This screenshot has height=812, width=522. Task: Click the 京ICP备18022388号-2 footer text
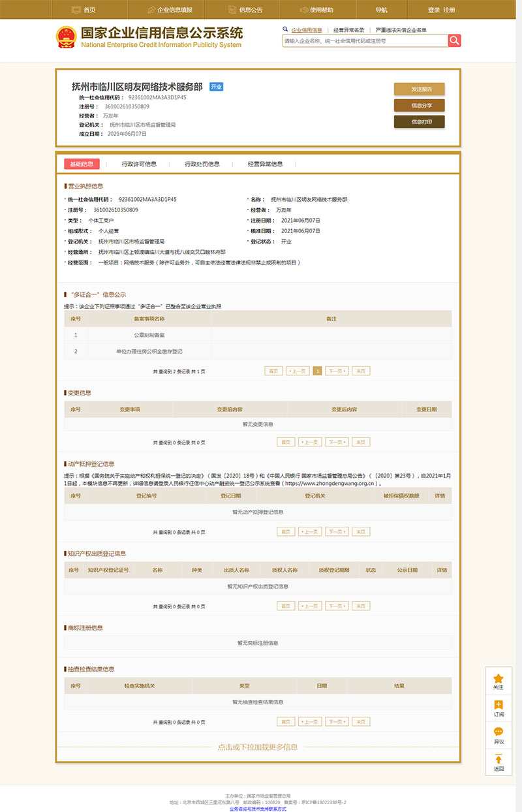click(x=324, y=802)
